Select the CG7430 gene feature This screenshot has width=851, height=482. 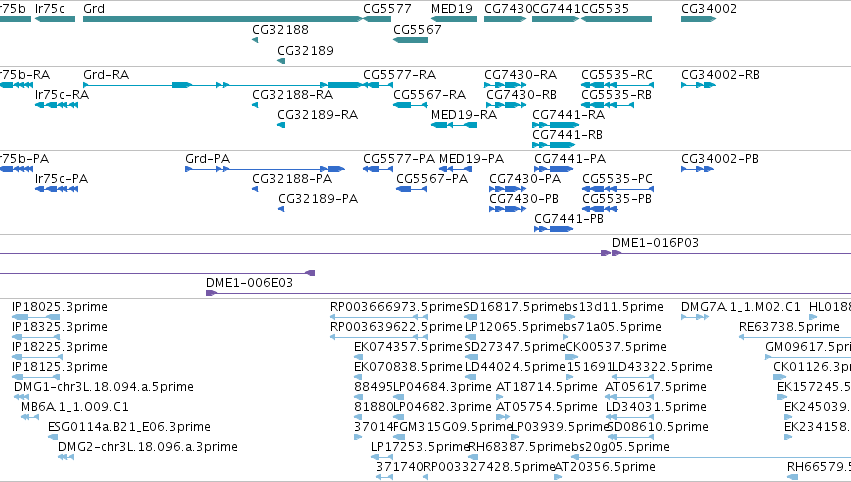(x=505, y=19)
